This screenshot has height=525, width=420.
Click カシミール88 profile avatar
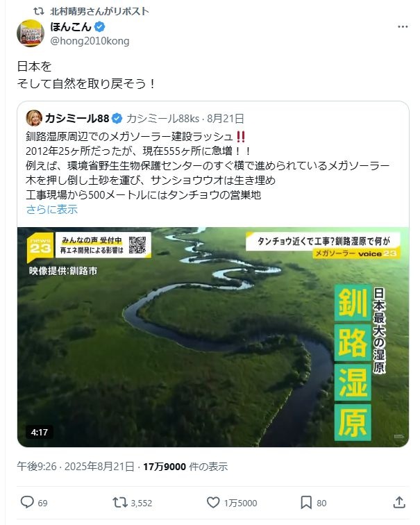[34, 118]
